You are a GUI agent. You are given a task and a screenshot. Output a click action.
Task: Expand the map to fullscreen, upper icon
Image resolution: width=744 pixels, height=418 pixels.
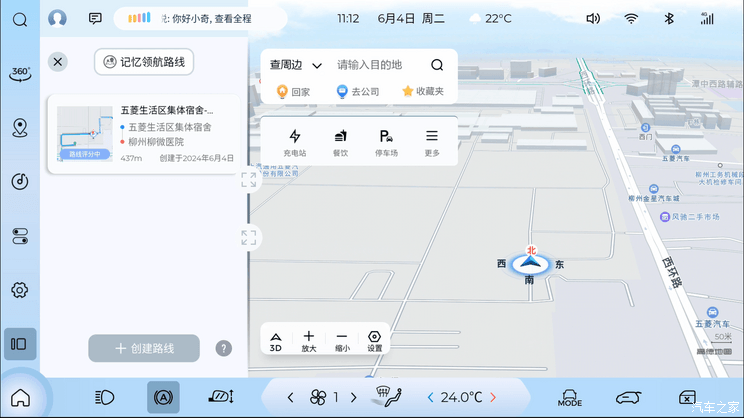(249, 180)
